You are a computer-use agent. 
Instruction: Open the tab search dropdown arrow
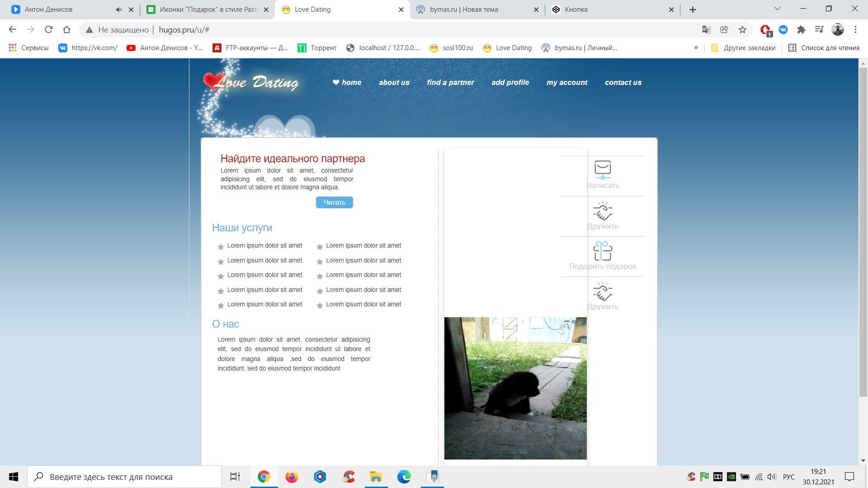pos(777,9)
